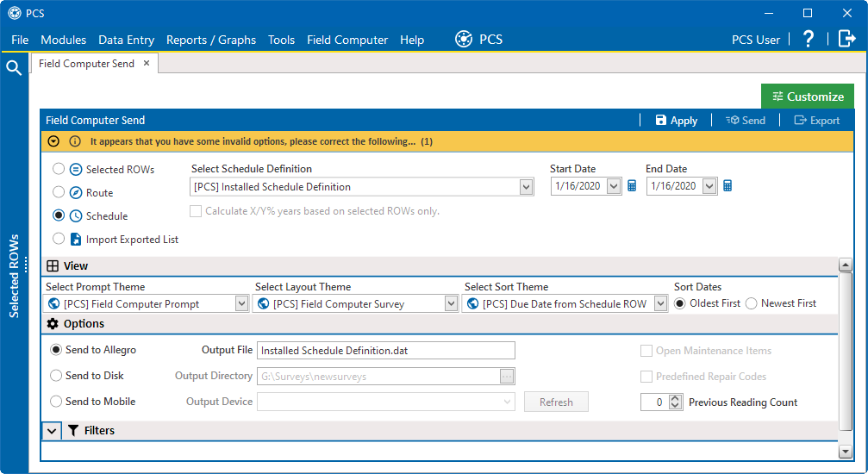This screenshot has height=474, width=868.
Task: Open the Help menu
Action: coord(412,40)
